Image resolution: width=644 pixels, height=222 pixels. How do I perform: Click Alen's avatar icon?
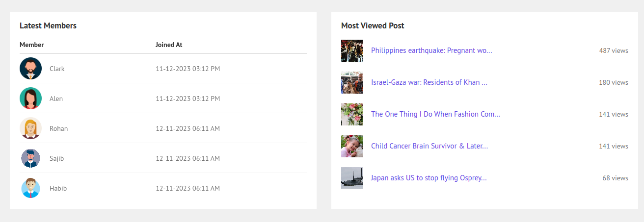click(30, 99)
